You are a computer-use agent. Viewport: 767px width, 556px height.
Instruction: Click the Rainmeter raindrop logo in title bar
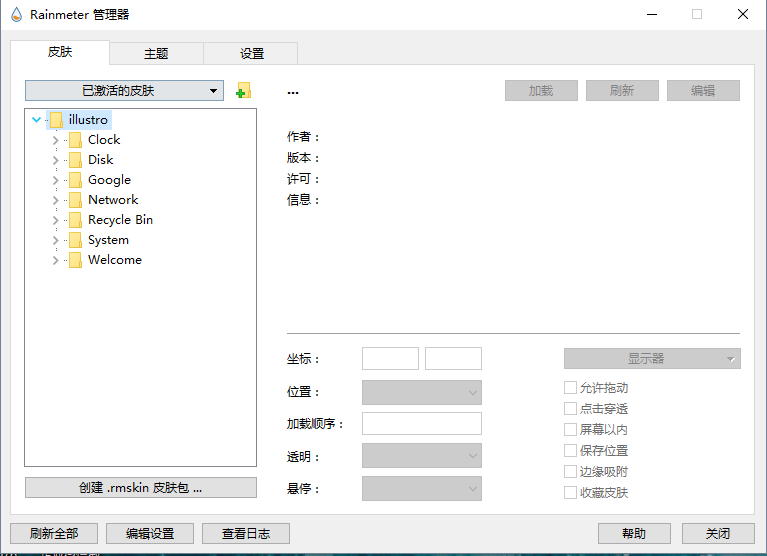click(17, 15)
